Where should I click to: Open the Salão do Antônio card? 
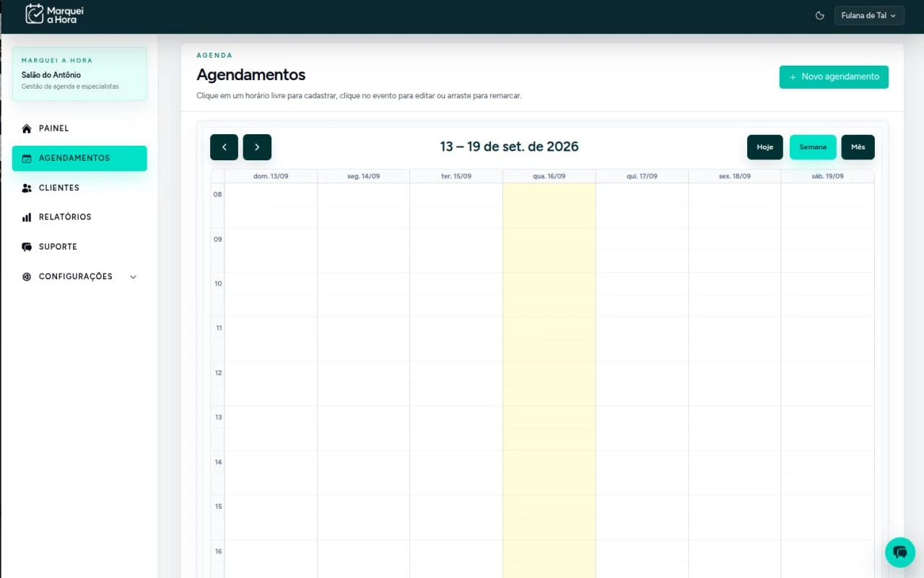click(79, 74)
